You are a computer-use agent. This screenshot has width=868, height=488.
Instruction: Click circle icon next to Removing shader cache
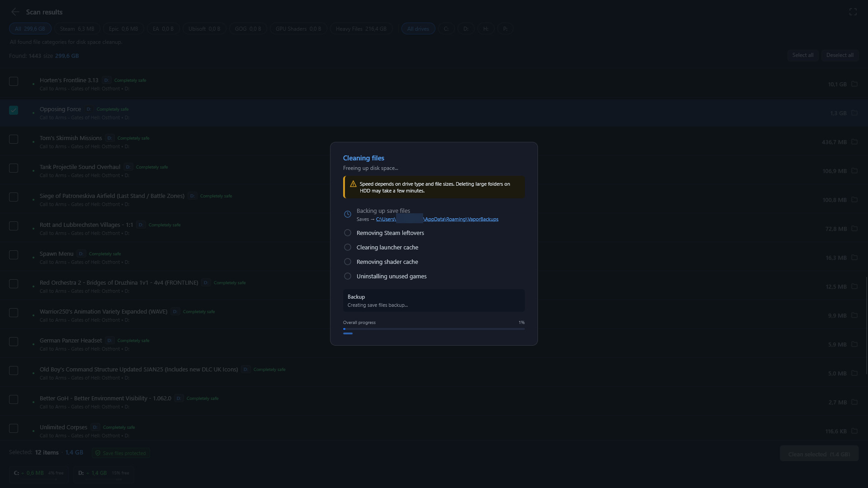[x=348, y=262]
